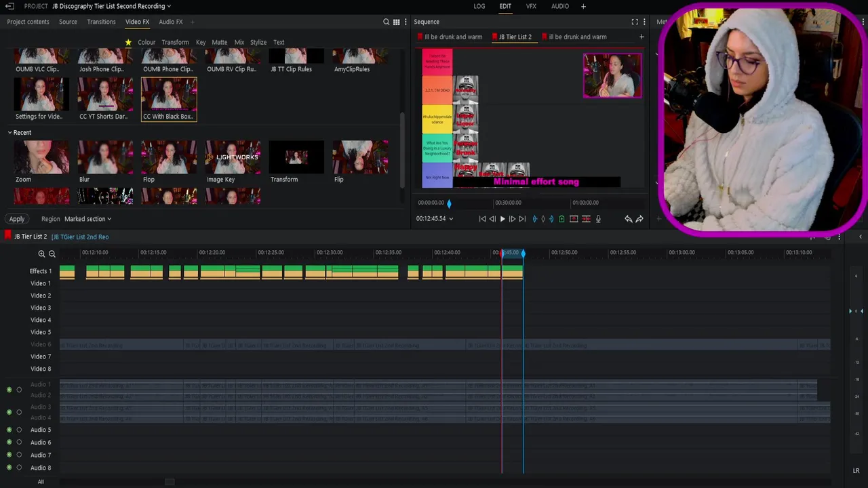This screenshot has height=488, width=868.
Task: Click the remove (lift) marked section icon
Action: click(574, 219)
